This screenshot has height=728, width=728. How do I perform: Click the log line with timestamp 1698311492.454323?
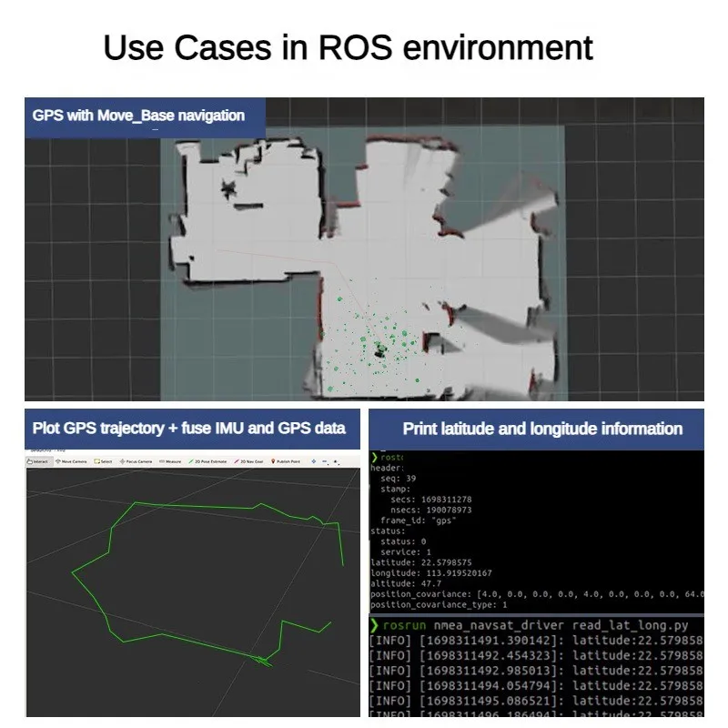click(x=536, y=655)
